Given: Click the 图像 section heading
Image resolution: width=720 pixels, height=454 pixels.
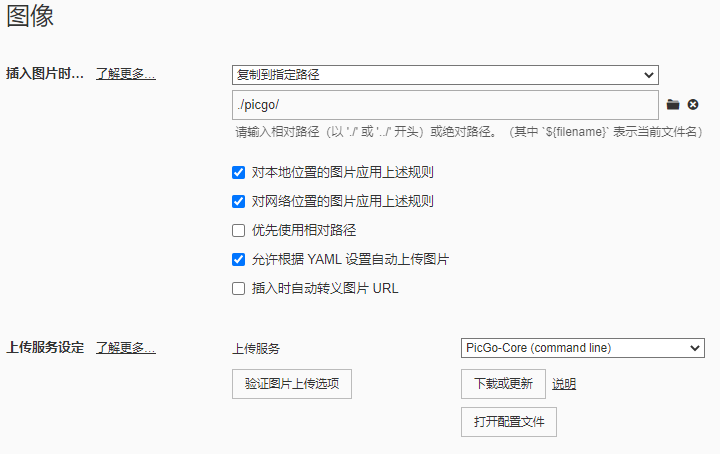Looking at the screenshot, I should coord(30,16).
